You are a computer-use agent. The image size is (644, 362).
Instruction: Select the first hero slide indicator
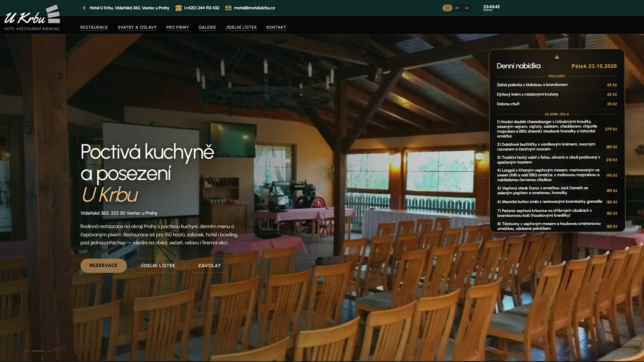click(27, 351)
